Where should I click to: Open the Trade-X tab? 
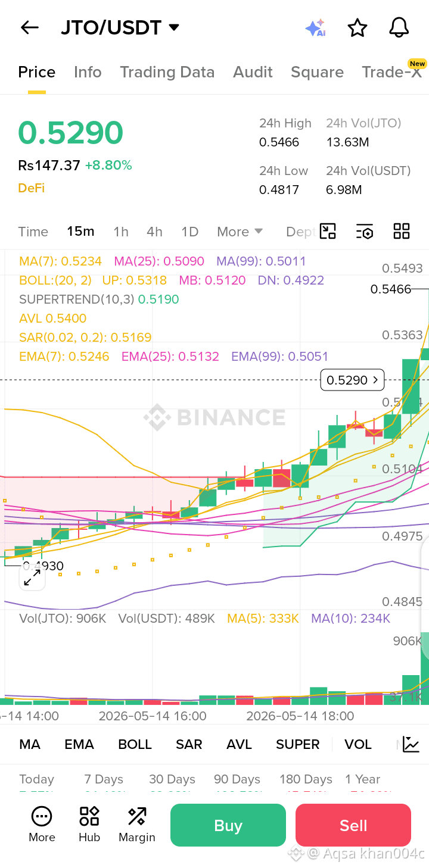[x=391, y=72]
